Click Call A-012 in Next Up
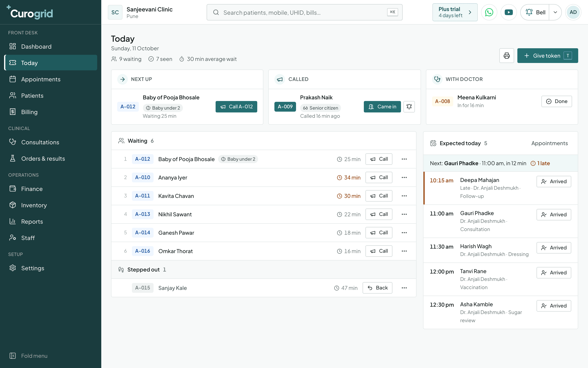The image size is (588, 368). point(236,107)
